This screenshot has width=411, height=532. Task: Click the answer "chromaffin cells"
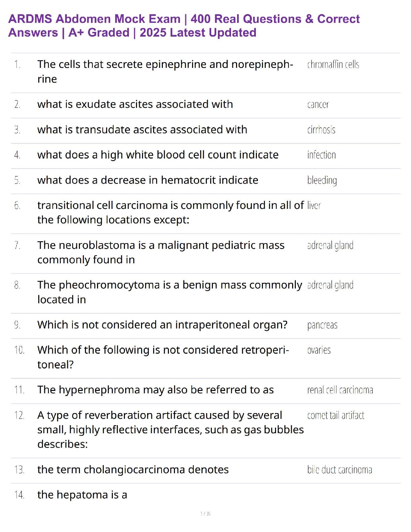click(333, 64)
